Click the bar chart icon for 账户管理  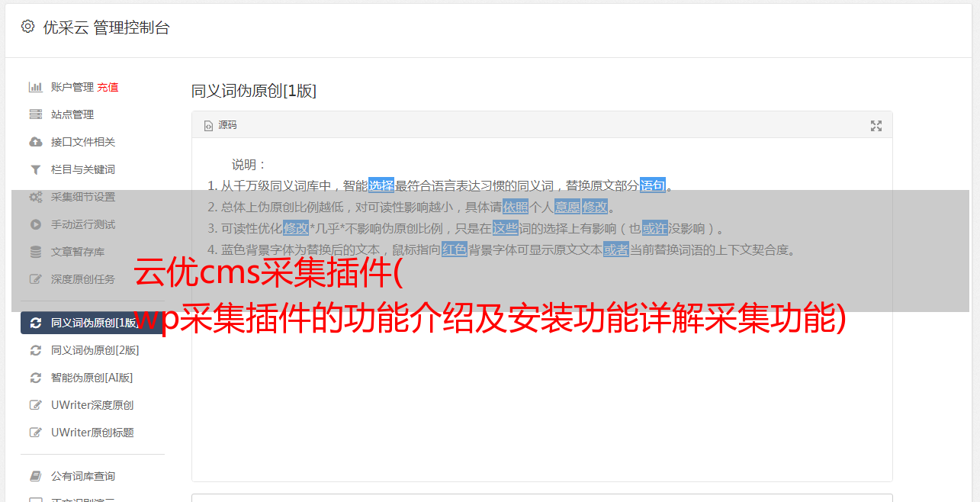35,87
